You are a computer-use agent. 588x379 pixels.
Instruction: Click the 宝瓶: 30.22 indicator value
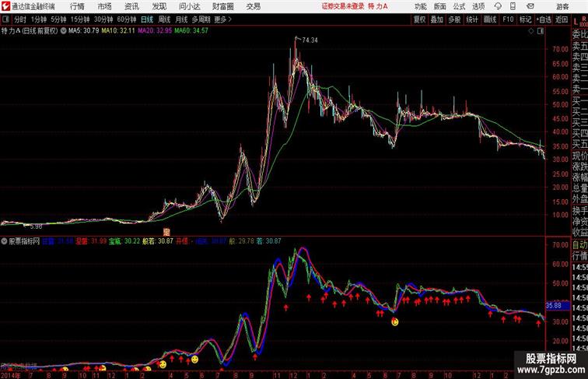click(x=124, y=241)
